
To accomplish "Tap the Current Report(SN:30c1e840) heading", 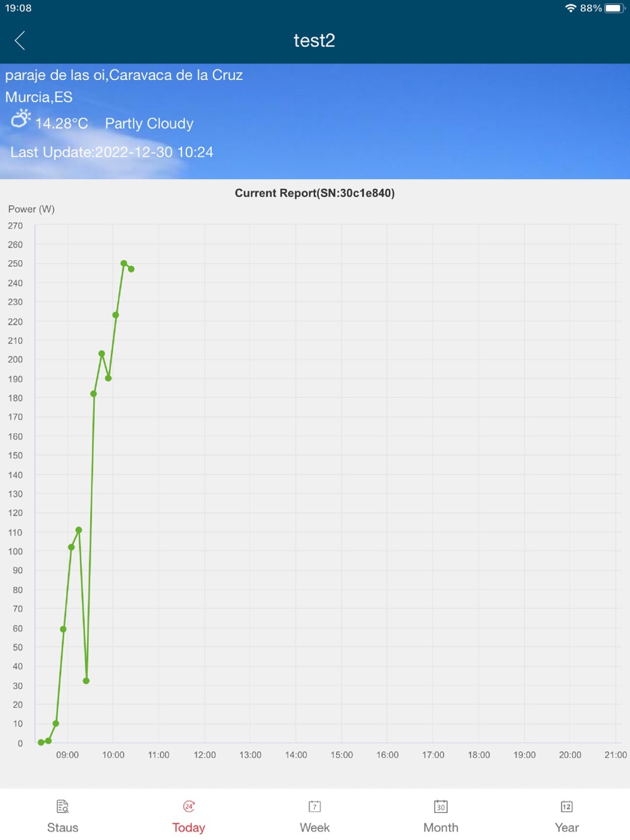I will tap(314, 193).
